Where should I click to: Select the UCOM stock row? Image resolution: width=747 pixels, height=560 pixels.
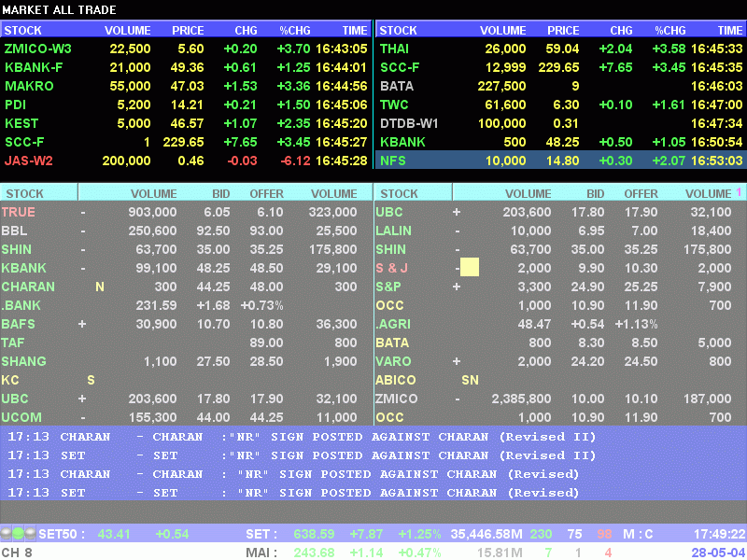(x=186, y=417)
